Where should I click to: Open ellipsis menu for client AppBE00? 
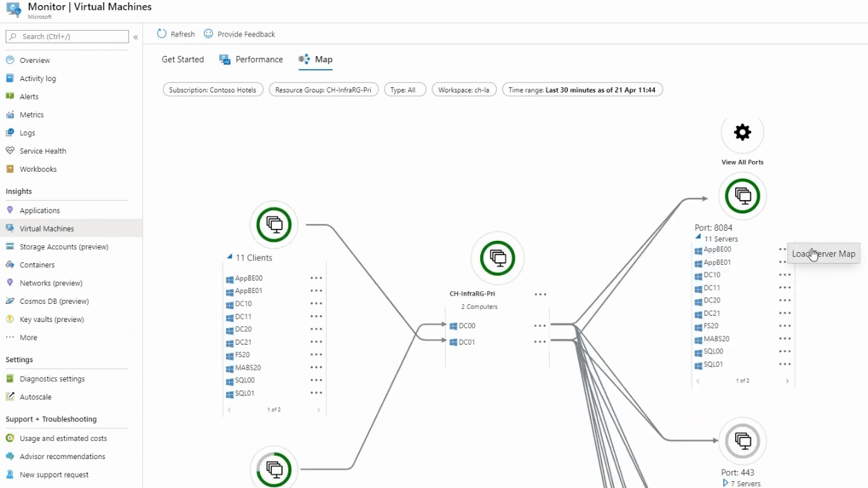(x=316, y=278)
